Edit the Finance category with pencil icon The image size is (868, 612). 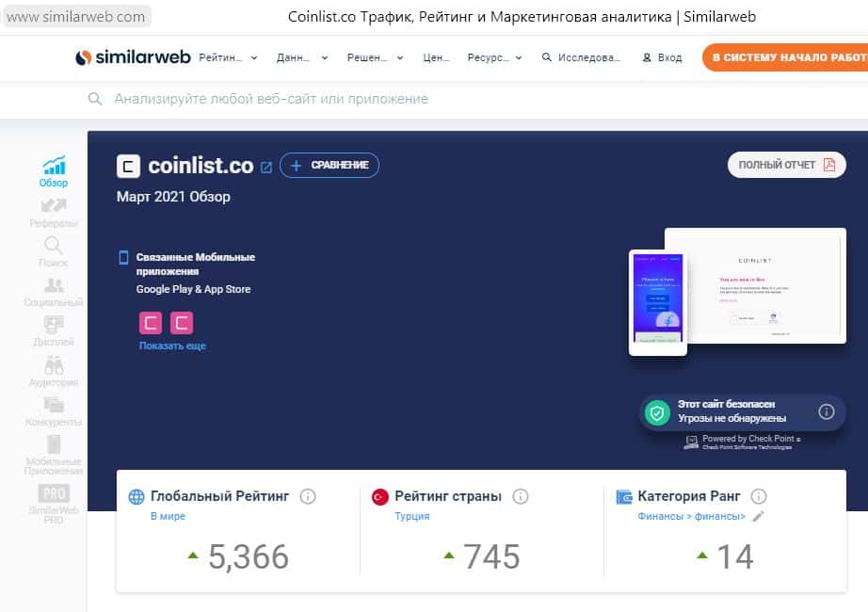(x=758, y=516)
